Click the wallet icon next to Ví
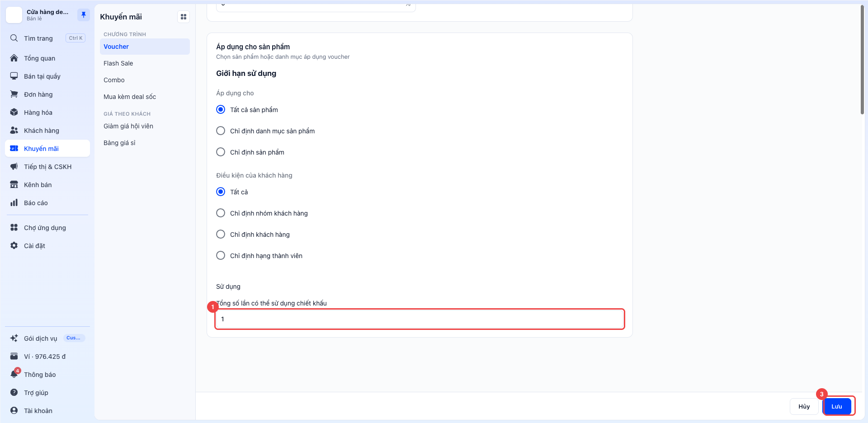868x423 pixels. tap(14, 356)
